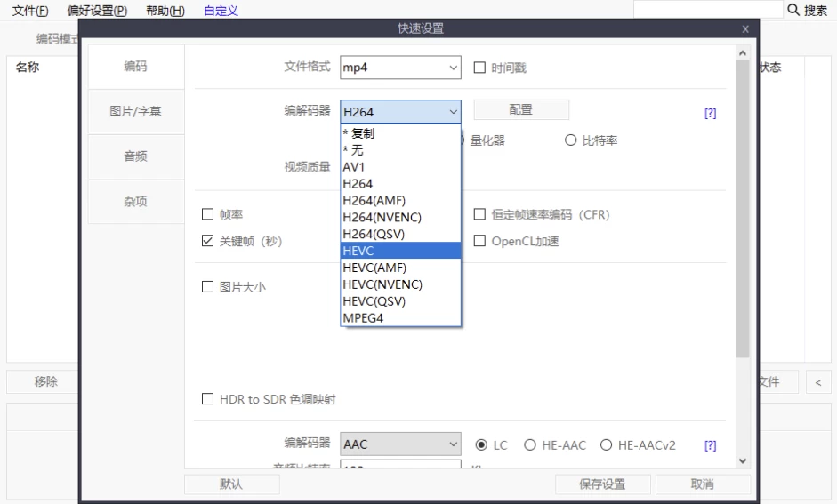Check the HDR to SDR 色调映射 option

coord(208,399)
